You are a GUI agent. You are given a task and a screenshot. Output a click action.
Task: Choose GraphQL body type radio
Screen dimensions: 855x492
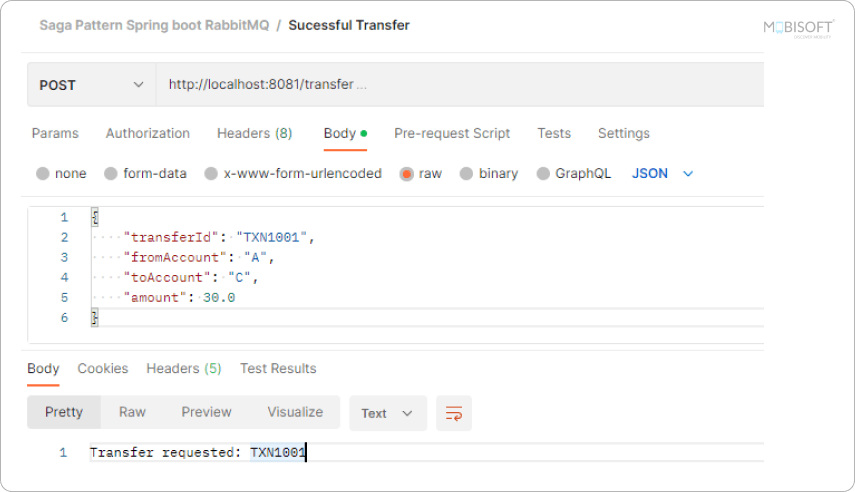coord(543,173)
